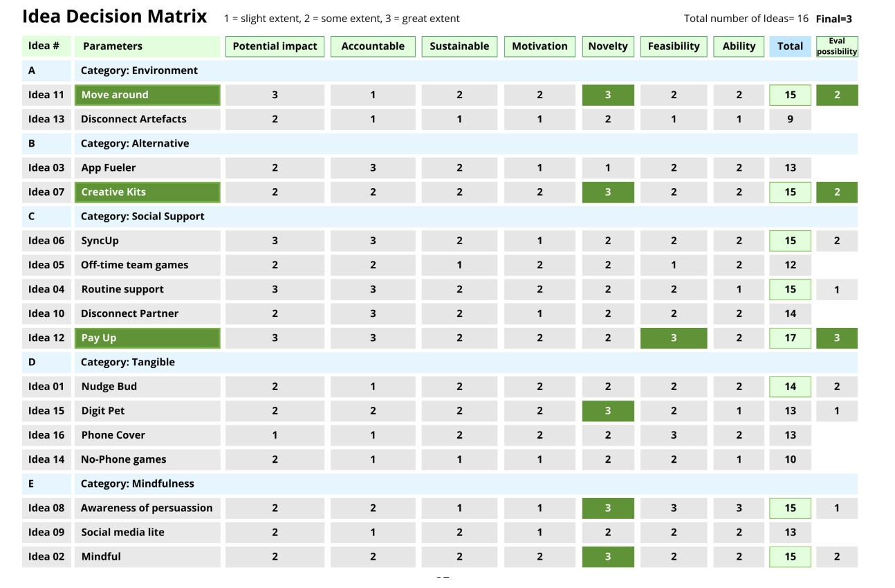Select the highlighted "Move around" idea
The width and height of the screenshot is (895, 588).
pyautogui.click(x=147, y=95)
